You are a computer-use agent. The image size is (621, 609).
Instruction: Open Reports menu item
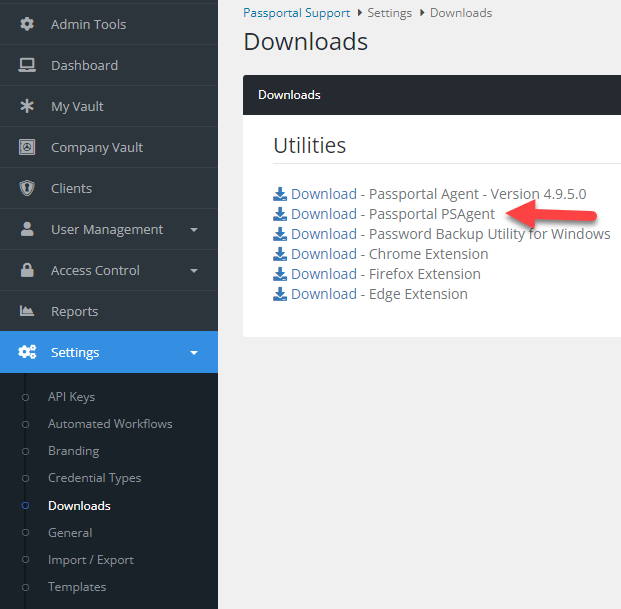[x=109, y=311]
